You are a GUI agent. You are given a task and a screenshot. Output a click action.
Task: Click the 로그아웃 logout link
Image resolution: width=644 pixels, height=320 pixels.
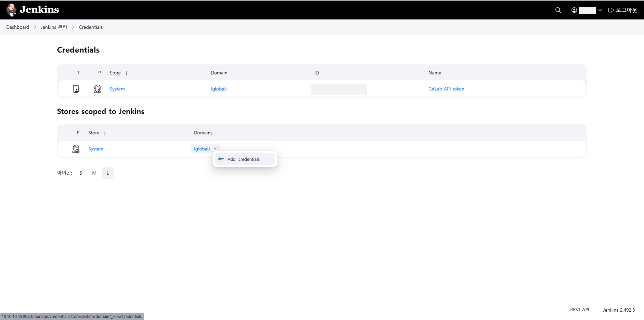(622, 10)
